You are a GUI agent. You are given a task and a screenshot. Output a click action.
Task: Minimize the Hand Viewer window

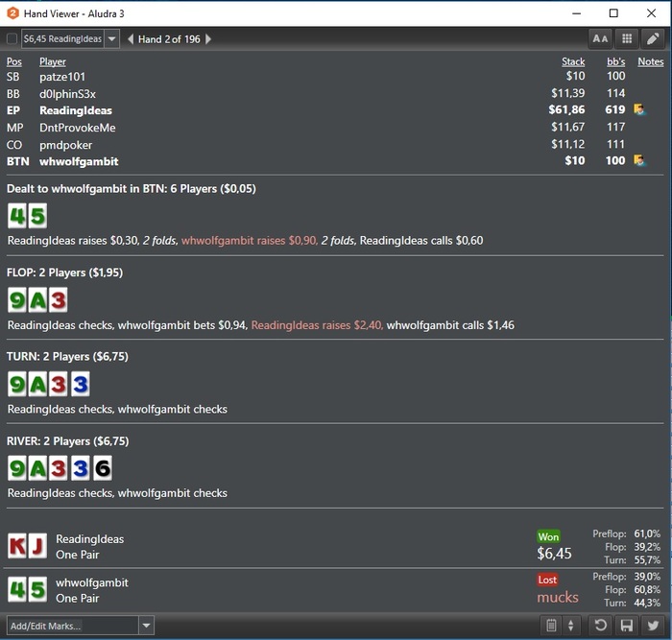[576, 13]
